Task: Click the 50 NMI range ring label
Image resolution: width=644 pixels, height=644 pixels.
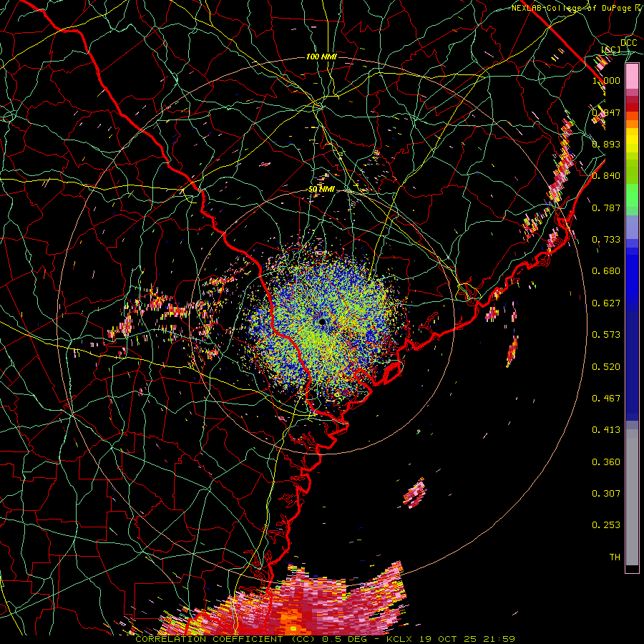Action: pyautogui.click(x=321, y=190)
